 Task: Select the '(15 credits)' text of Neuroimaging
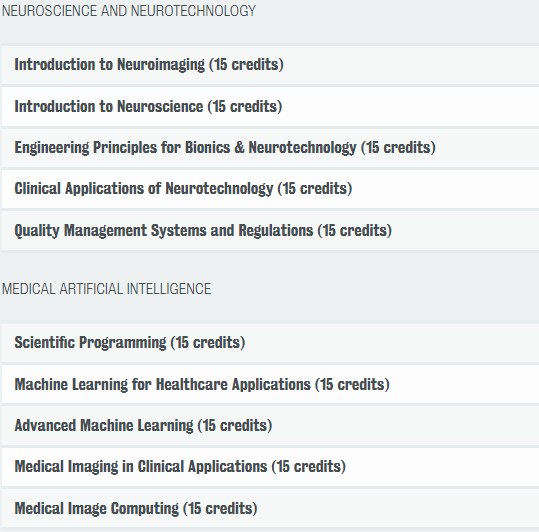coord(246,65)
